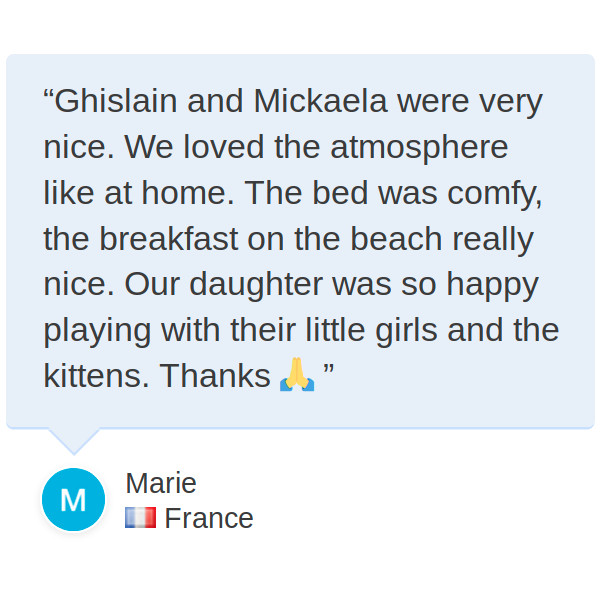
Task: Click the reviewer name Marie
Action: tap(161, 483)
